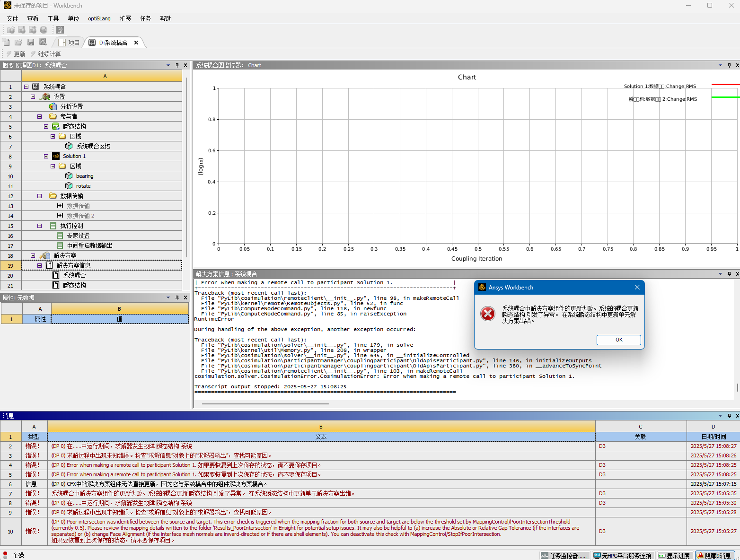
Task: Click the Poor intersection error message text
Action: coord(316,531)
